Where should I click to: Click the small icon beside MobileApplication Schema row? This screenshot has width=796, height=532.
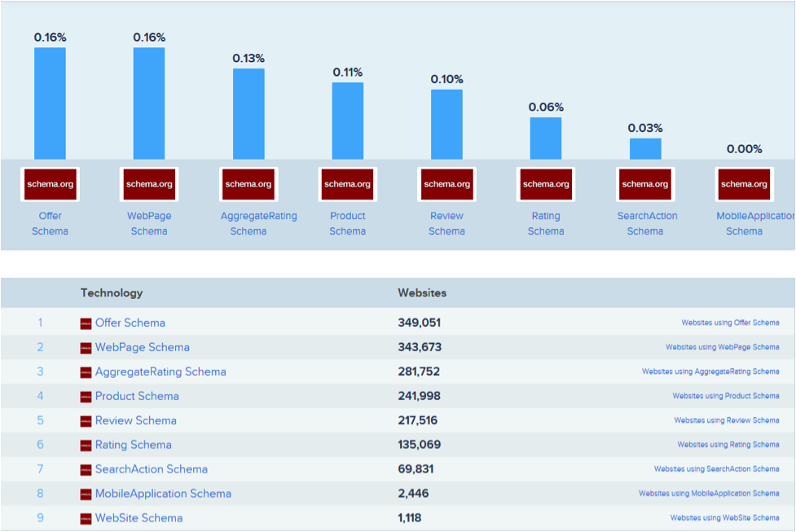pos(86,494)
